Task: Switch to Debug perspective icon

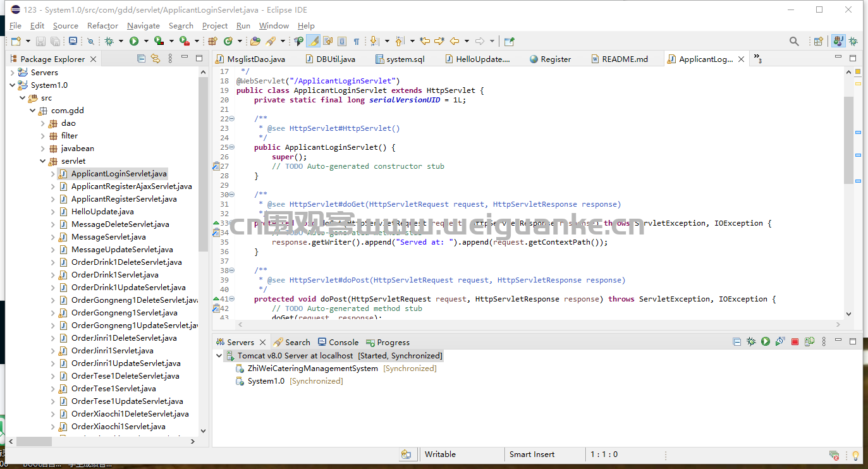Action: 853,41
